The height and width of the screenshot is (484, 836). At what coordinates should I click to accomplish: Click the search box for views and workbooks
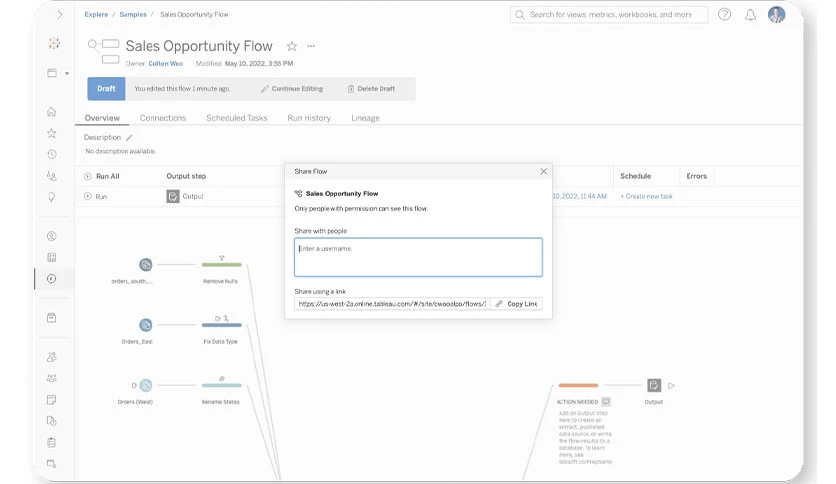coord(609,14)
